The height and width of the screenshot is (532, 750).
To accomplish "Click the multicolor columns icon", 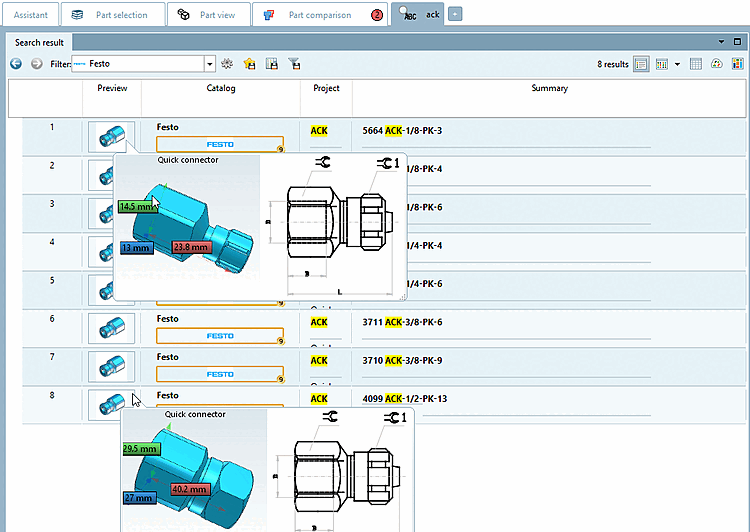I will [x=738, y=64].
